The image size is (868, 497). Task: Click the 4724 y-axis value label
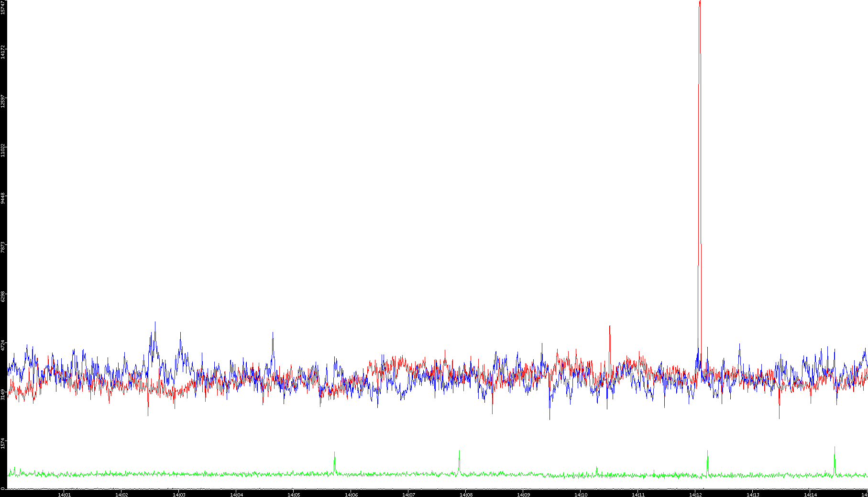[x=3, y=345]
